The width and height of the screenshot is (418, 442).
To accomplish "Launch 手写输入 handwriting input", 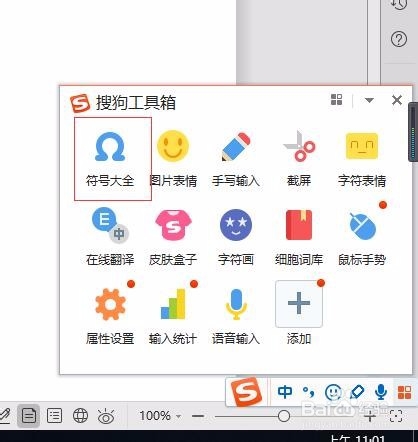I will pos(236,158).
